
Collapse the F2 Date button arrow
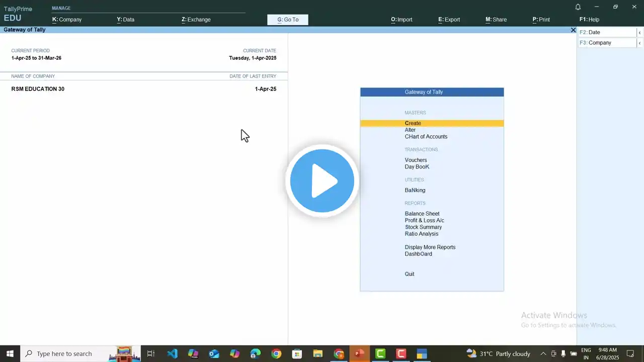(x=639, y=33)
